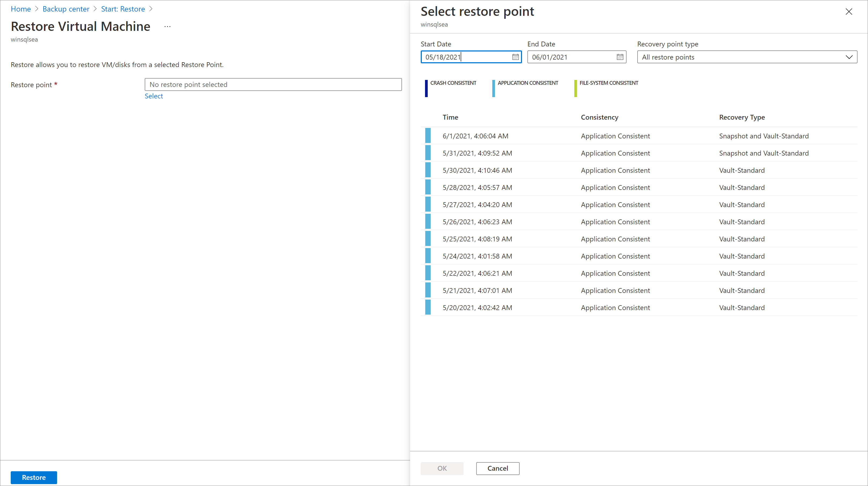Click the Start Date input field
The height and width of the screenshot is (486, 868).
tap(471, 57)
